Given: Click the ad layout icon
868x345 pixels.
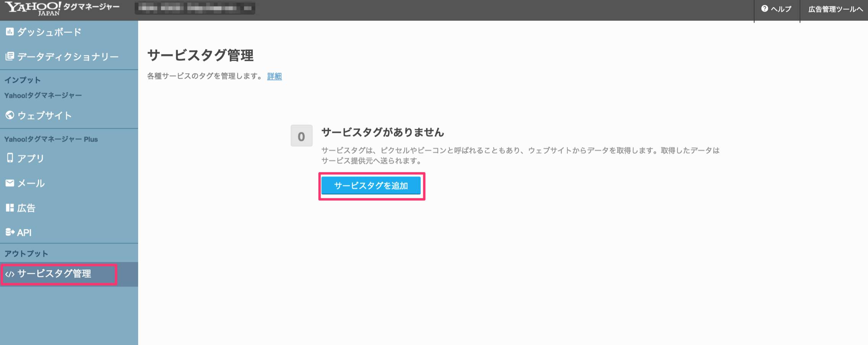Looking at the screenshot, I should (x=10, y=208).
